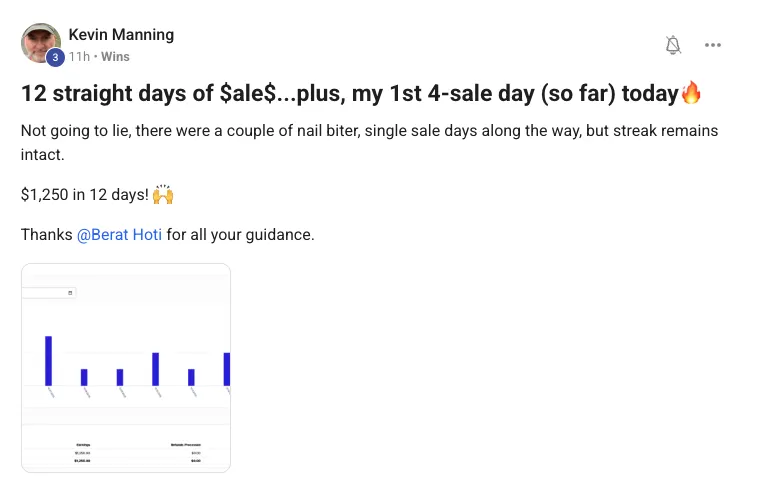Open the three-dot post options menu
The height and width of the screenshot is (482, 760).
713,45
